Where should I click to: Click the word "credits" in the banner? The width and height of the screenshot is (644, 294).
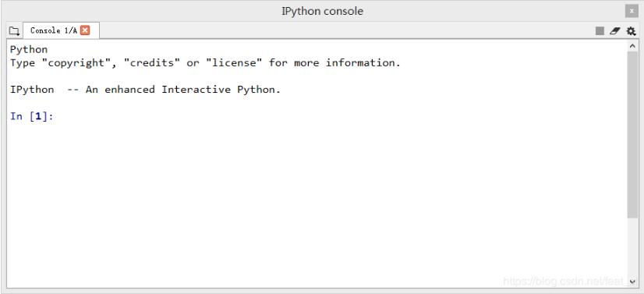[152, 63]
